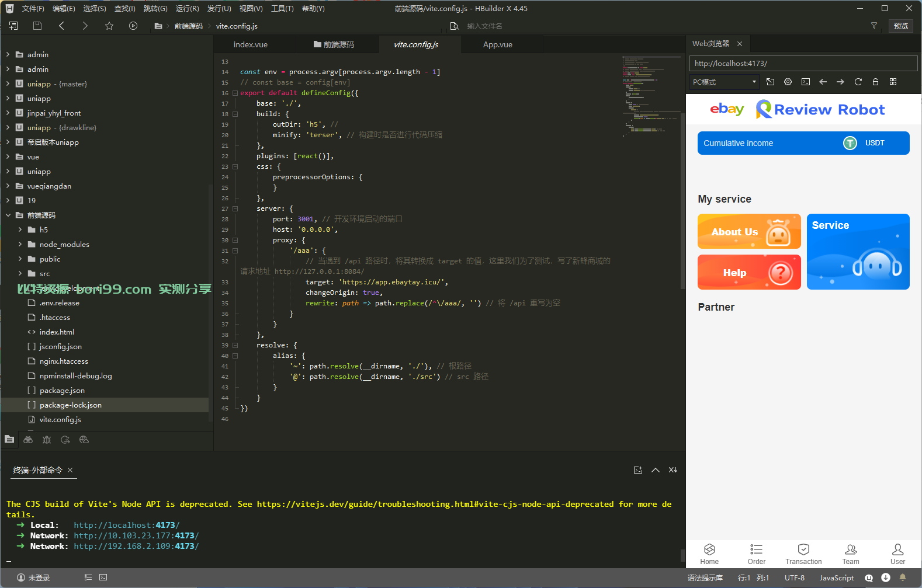Click the download arrow icon in status bar

tap(886, 577)
